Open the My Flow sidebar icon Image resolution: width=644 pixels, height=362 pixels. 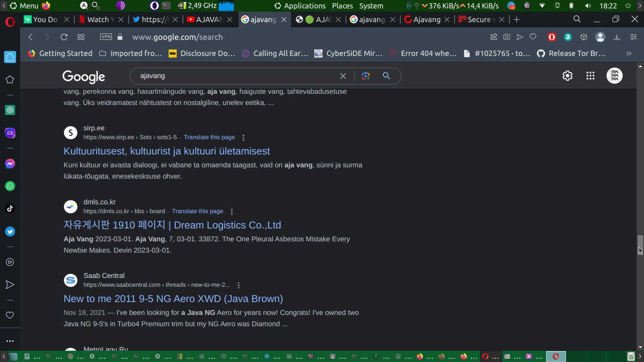click(x=10, y=285)
